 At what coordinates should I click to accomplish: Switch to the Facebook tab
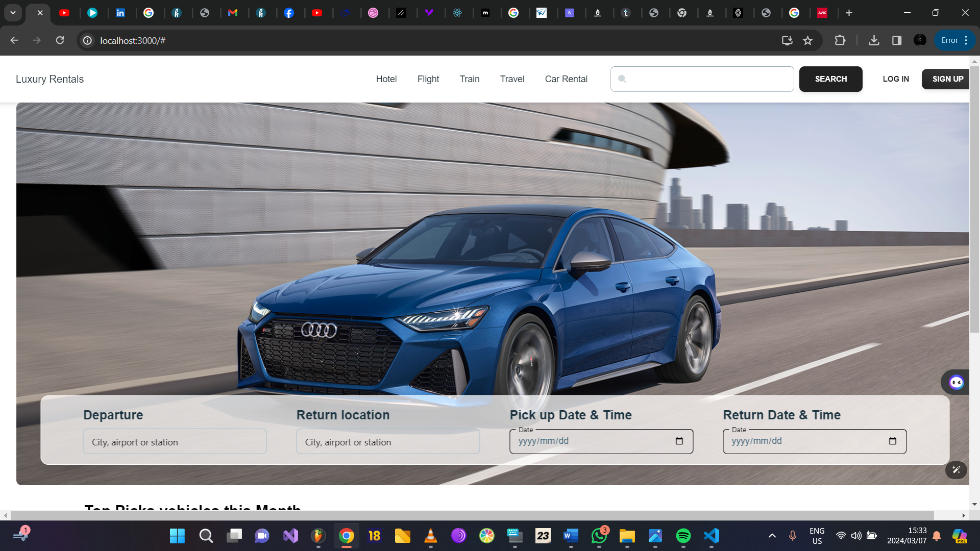click(289, 13)
